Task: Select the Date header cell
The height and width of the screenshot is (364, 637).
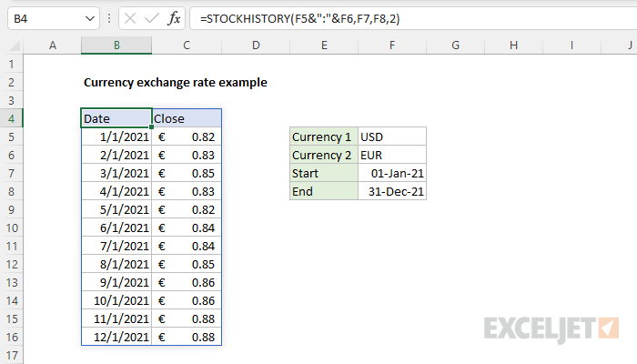Action: pyautogui.click(x=116, y=117)
